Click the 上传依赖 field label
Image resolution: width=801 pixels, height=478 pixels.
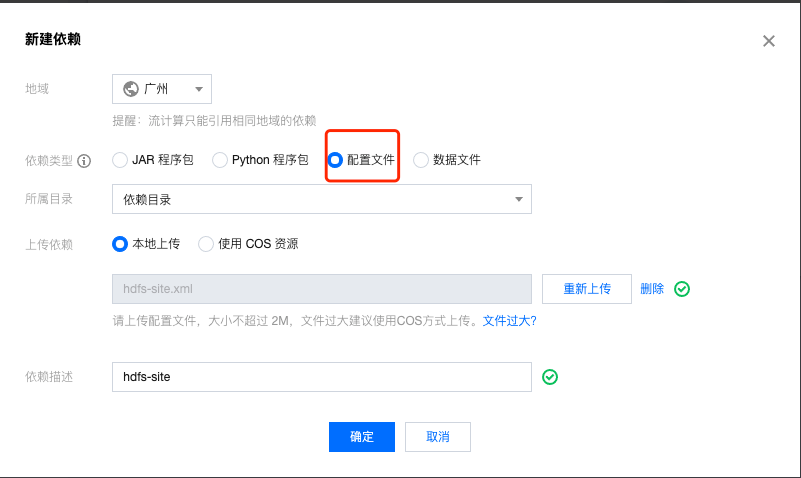(x=49, y=245)
